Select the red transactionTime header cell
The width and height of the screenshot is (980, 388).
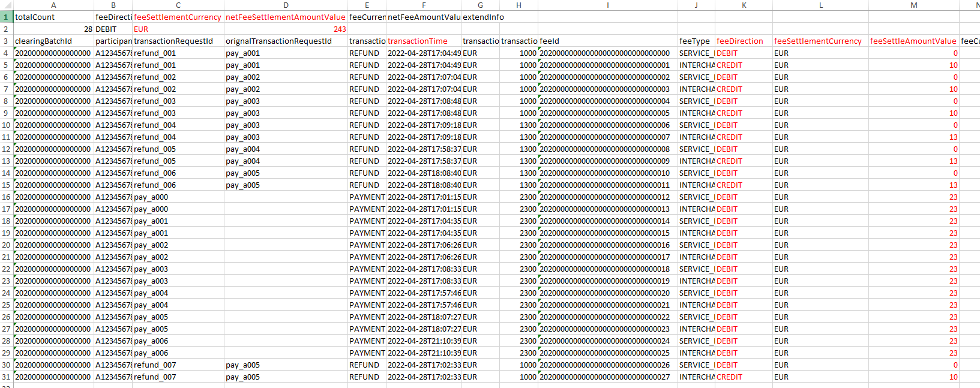coord(424,41)
